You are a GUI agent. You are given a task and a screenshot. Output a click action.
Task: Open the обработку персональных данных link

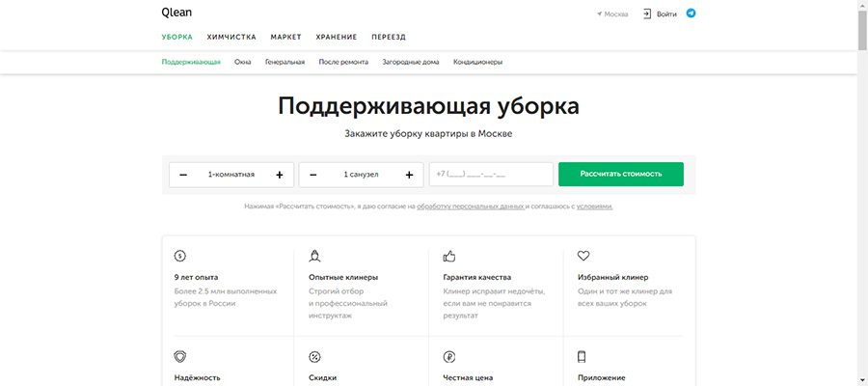point(471,206)
